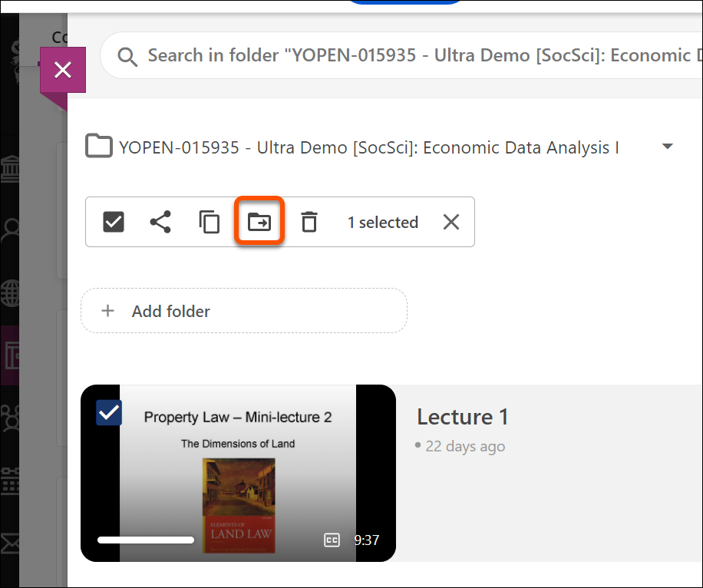Click the folder icon beside YOPEN-015935
Viewport: 703px width, 588px height.
point(99,147)
